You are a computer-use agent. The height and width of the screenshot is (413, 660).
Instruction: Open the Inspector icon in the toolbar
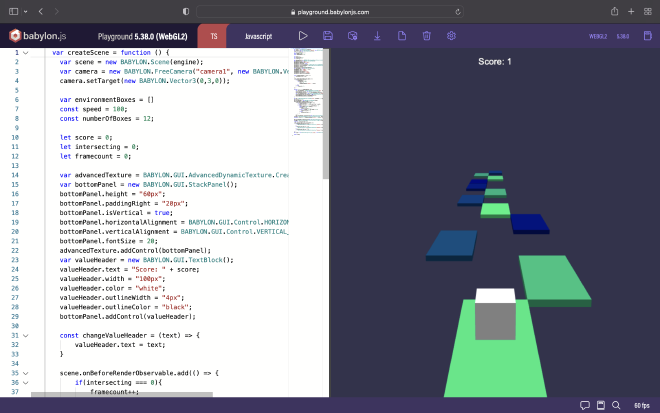[x=352, y=36]
